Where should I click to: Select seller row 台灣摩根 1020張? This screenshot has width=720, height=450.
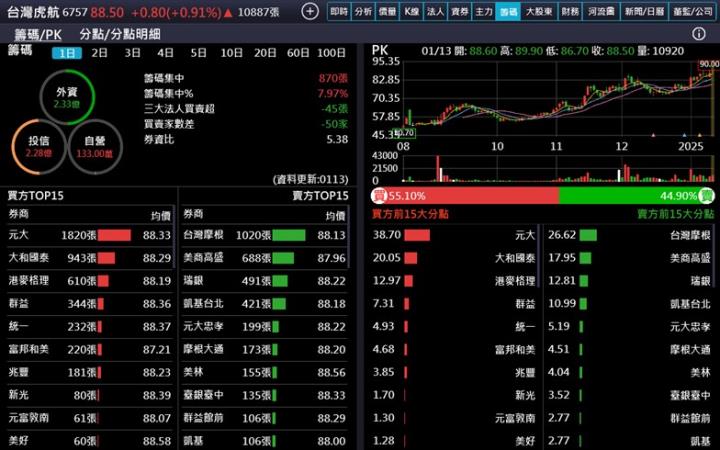[x=265, y=235]
